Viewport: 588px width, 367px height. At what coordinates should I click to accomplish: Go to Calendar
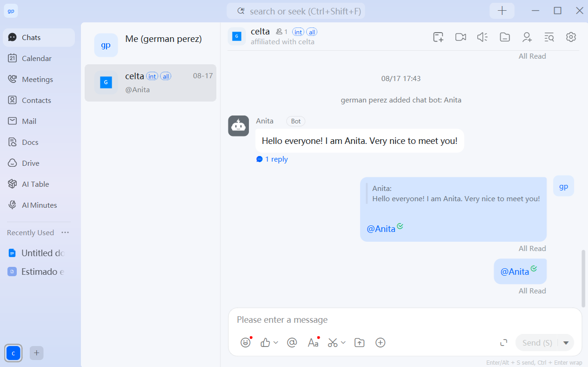tap(39, 58)
